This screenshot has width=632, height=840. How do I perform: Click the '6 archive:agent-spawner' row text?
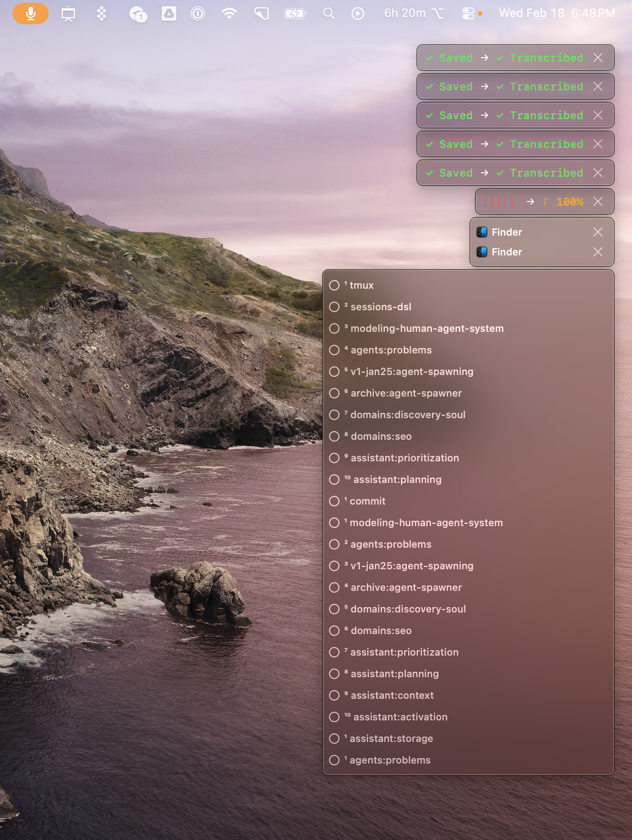coord(403,393)
